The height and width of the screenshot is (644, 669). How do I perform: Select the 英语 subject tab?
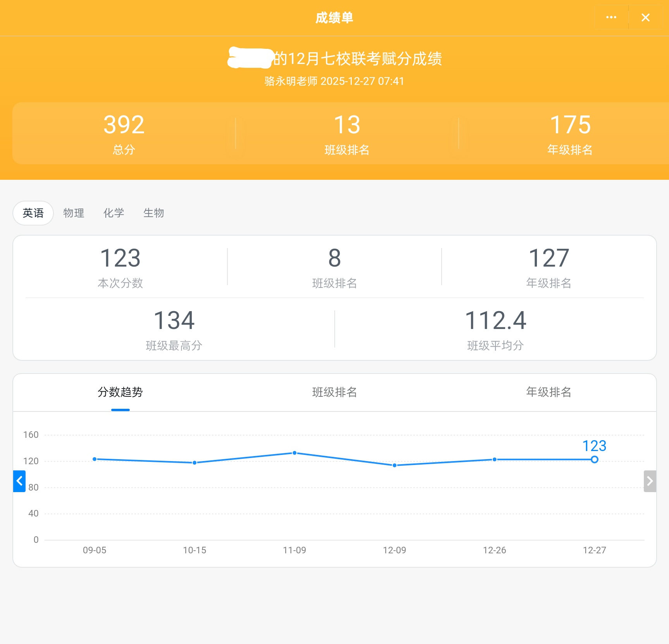click(x=33, y=213)
